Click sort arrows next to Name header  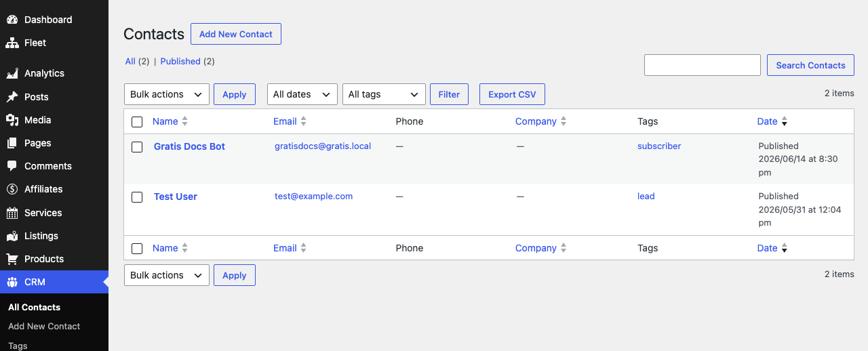point(185,121)
